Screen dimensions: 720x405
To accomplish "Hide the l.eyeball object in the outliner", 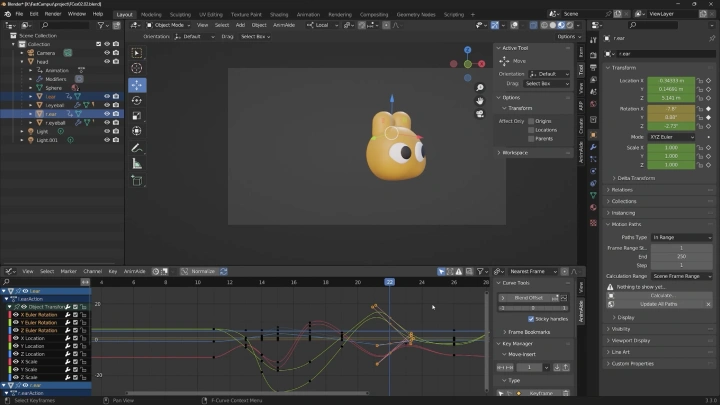I will tap(107, 105).
